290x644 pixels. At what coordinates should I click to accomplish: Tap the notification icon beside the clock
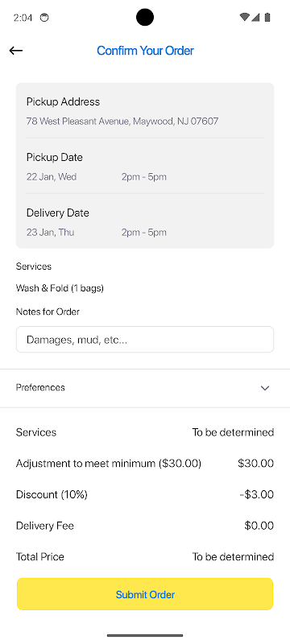click(44, 18)
